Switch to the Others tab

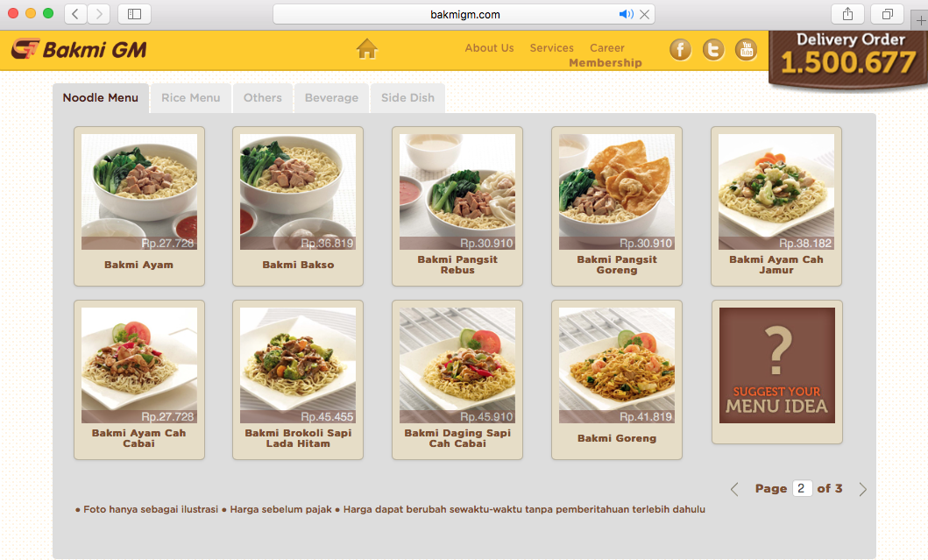pos(262,98)
